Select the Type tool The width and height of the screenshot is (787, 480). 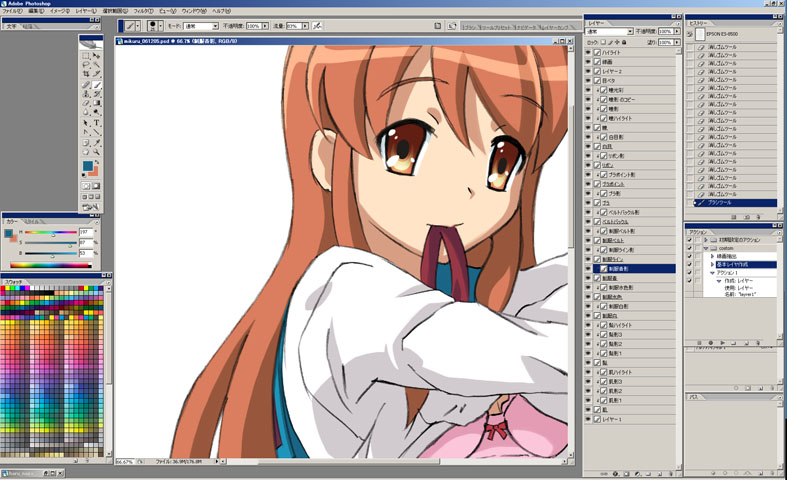coord(96,123)
